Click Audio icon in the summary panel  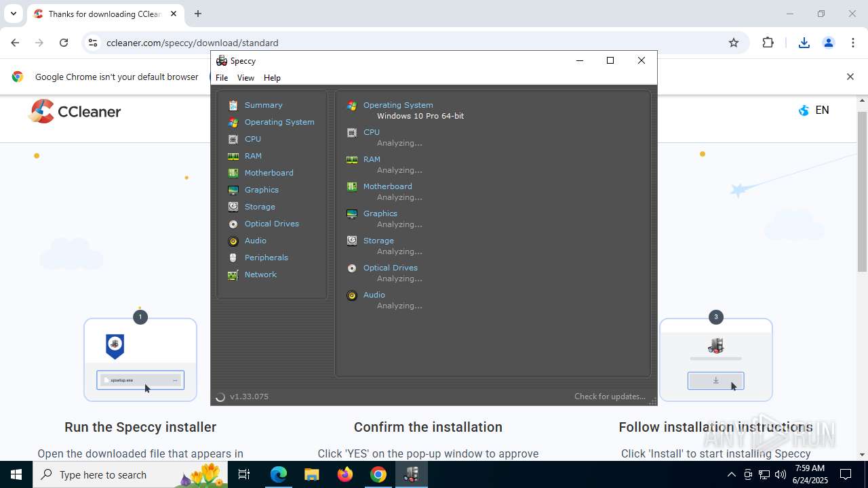[x=352, y=295]
